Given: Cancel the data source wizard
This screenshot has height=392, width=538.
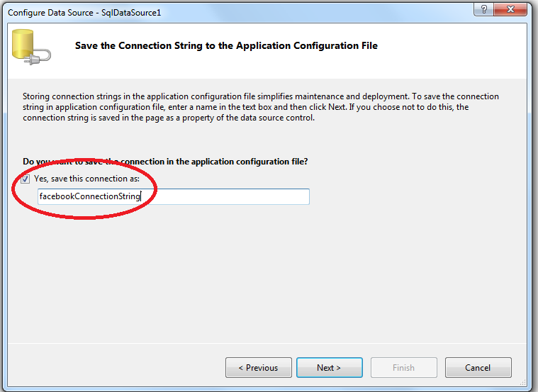Looking at the screenshot, I should pyautogui.click(x=478, y=368).
